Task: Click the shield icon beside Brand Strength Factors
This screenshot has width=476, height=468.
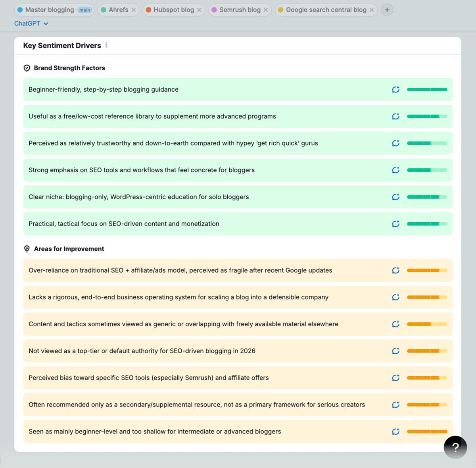Action: click(x=27, y=68)
